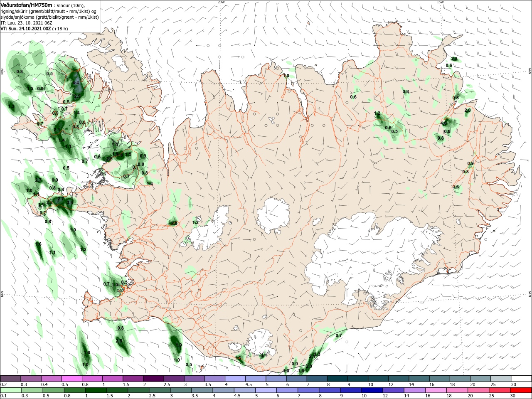Pick the white swatch ending the upper legend
Image resolution: width=532 pixels, height=399 pixels.
pyautogui.click(x=521, y=379)
